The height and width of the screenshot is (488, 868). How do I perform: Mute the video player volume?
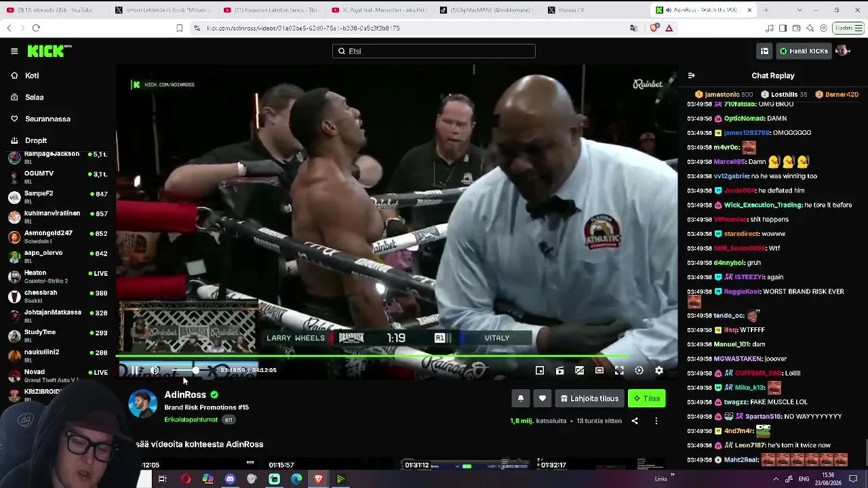click(155, 370)
